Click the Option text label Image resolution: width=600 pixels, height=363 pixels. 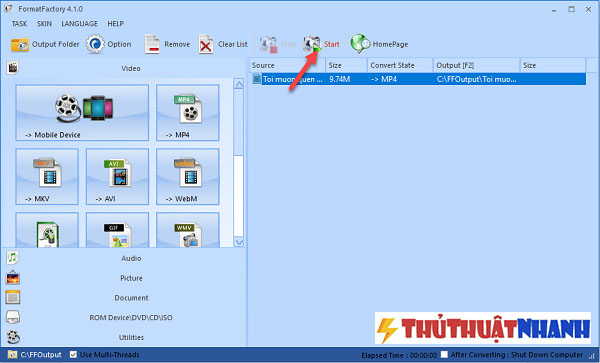coord(119,44)
